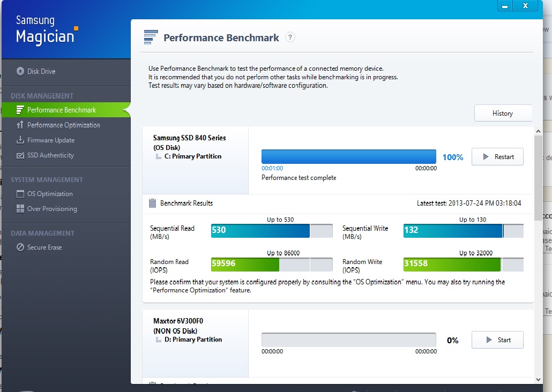Close the Samsung Magician window
The image size is (552, 392).
(x=525, y=6)
